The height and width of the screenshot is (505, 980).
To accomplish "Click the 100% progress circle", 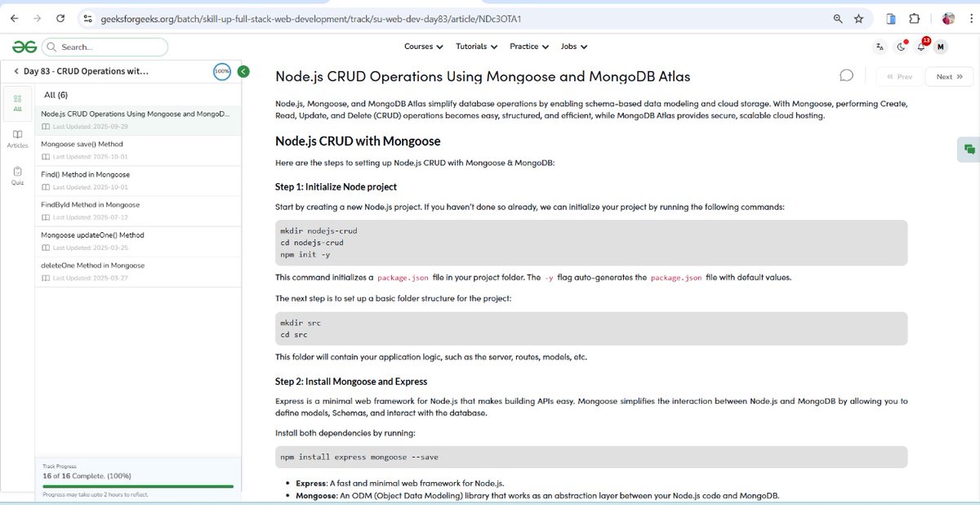I will coord(221,72).
